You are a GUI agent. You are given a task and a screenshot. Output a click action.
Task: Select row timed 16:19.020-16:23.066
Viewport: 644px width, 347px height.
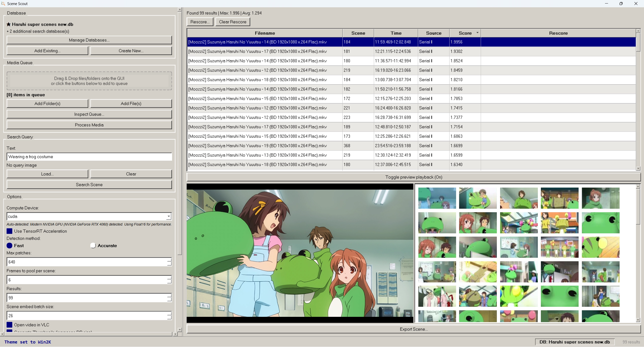412,70
